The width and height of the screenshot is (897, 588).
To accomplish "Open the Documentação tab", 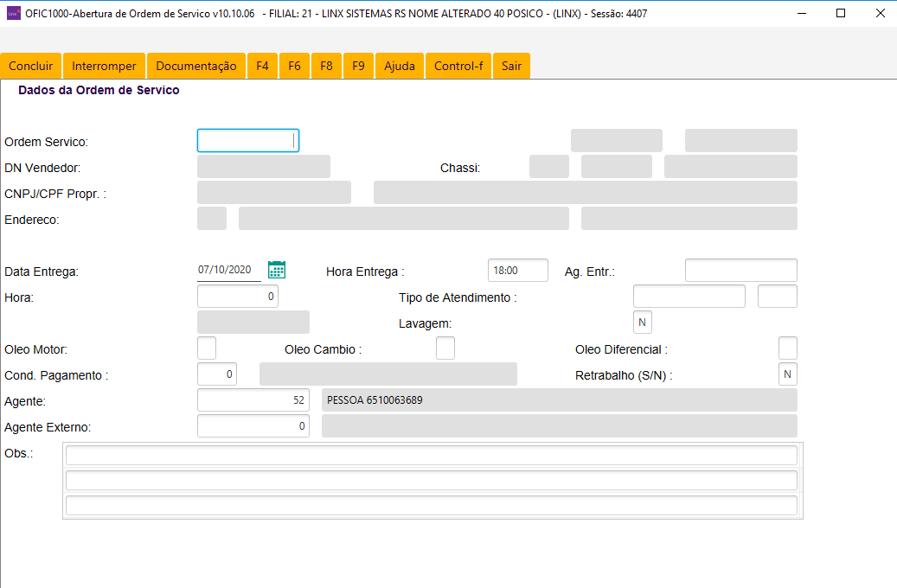I will coord(196,66).
